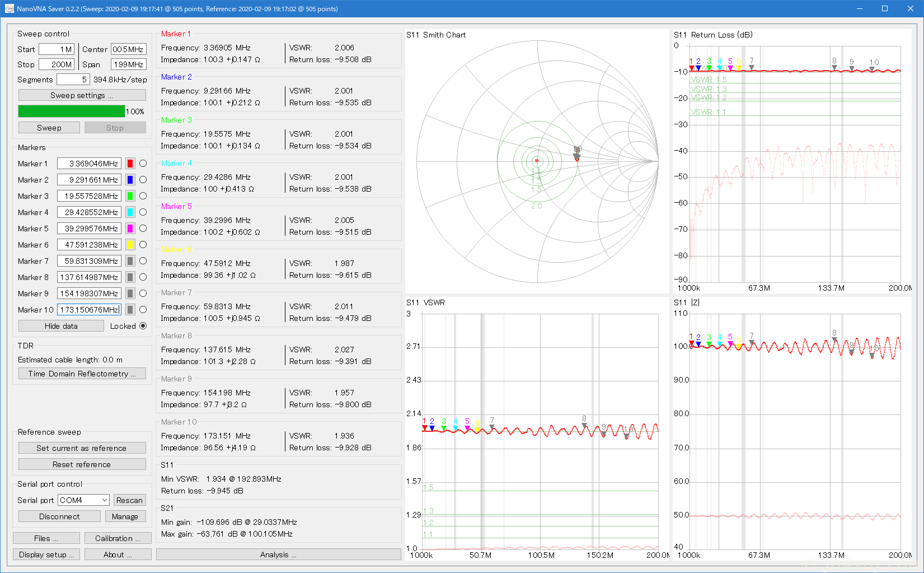Select the Marker 8 radio button
Screen dimensions: 924x573
pyautogui.click(x=143, y=277)
